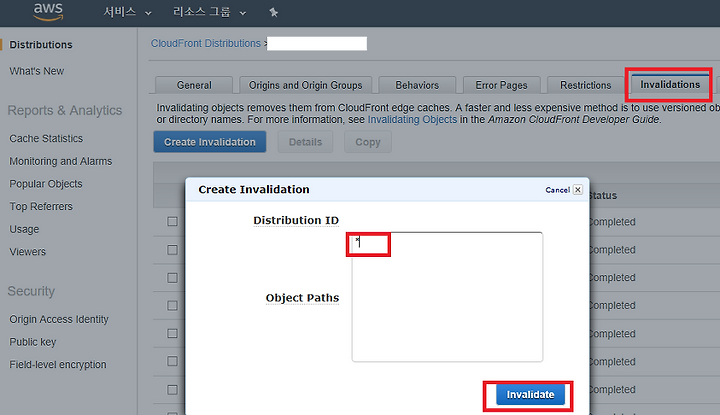Switch to Origins and Origin Groups tab

point(305,85)
